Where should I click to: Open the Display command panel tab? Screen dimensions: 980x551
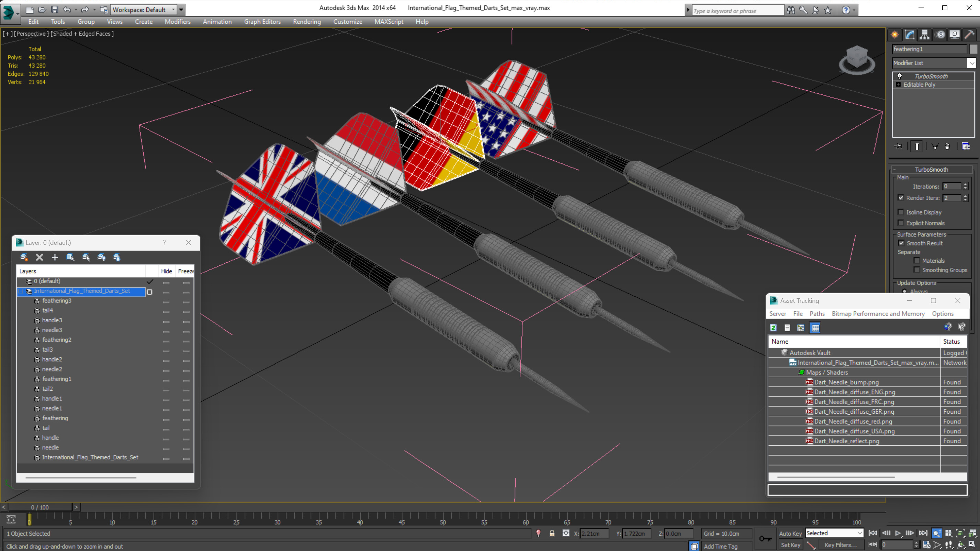955,35
